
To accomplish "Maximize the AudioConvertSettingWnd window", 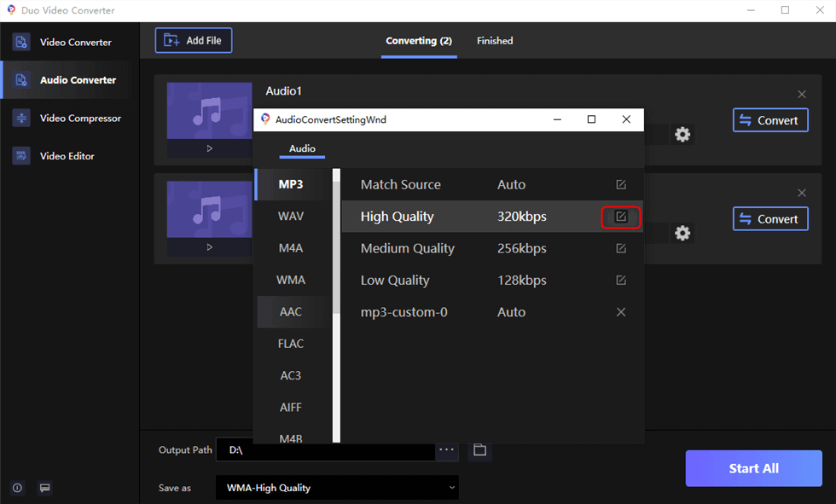I will tap(591, 120).
